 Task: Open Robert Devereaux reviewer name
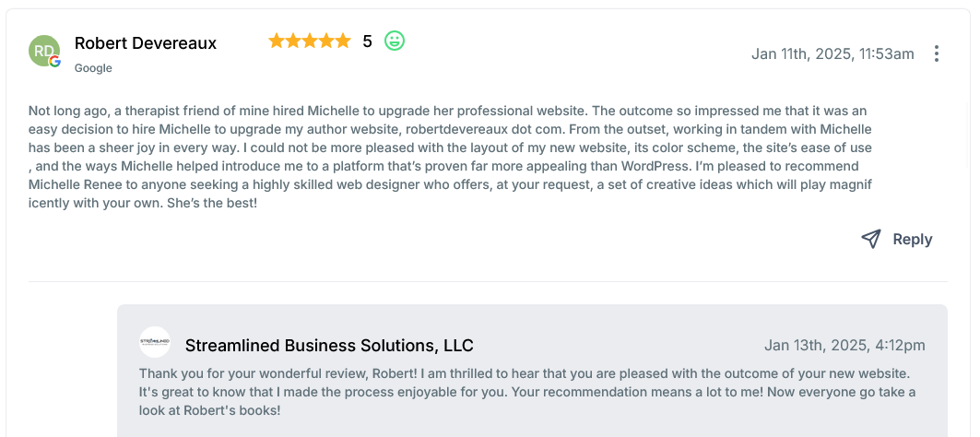pos(146,43)
